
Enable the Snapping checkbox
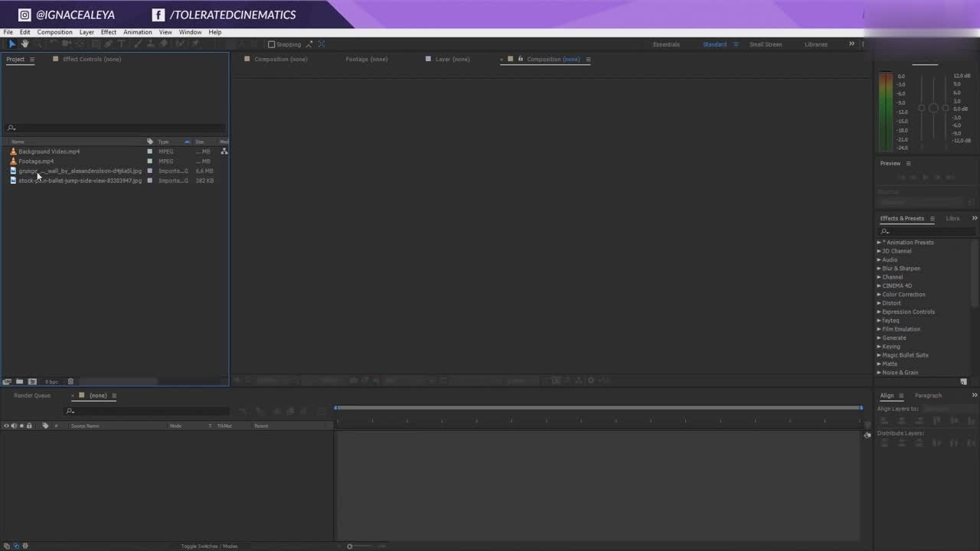click(271, 44)
